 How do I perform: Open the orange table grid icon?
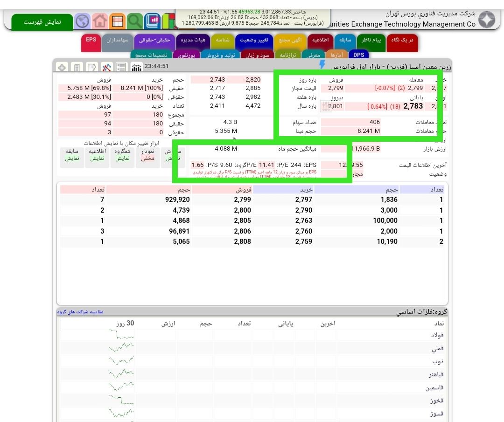click(117, 21)
